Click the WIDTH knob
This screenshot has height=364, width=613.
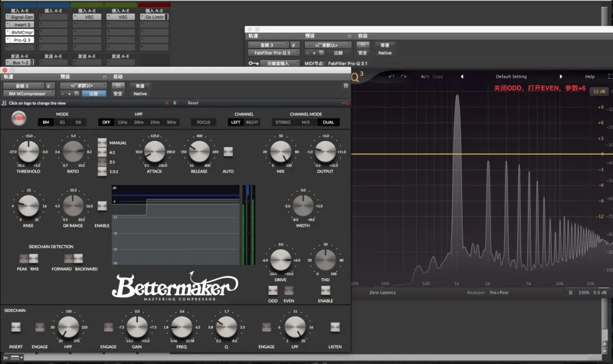[x=303, y=206]
